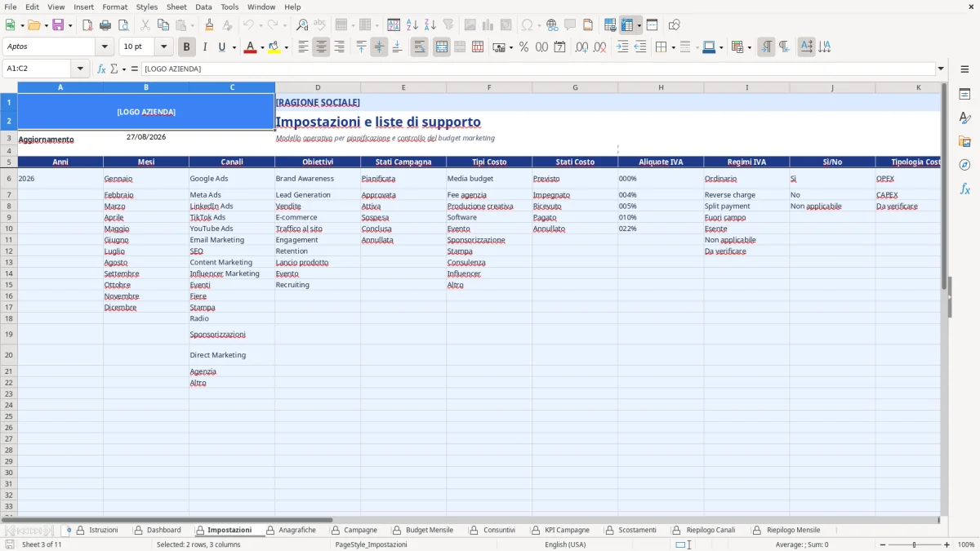Toggle Center Horizontally alignment
The height and width of the screenshot is (551, 980).
(x=321, y=47)
